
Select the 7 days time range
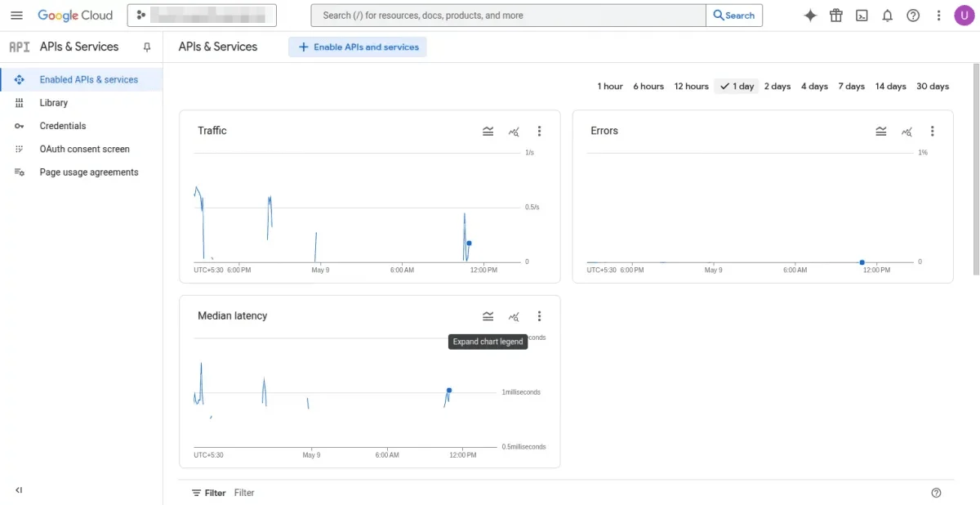point(851,86)
